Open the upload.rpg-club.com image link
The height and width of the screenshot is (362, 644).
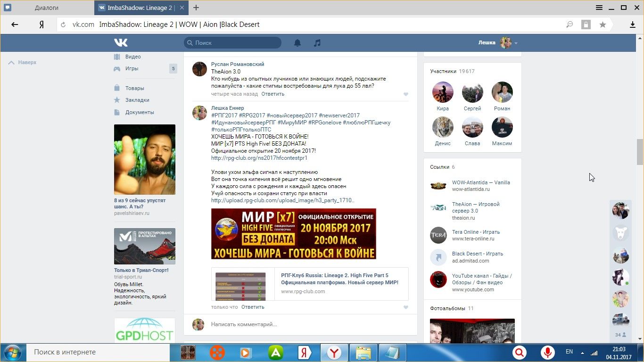point(283,200)
